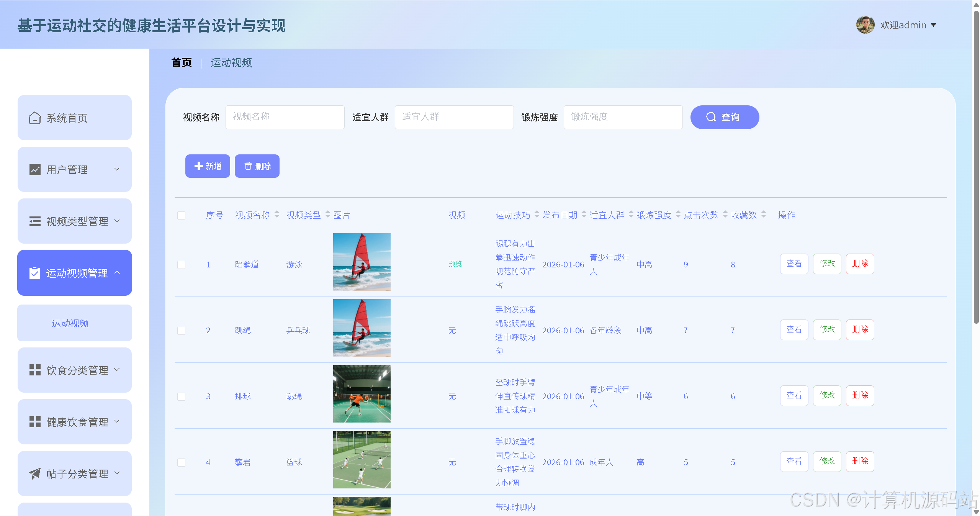The width and height of the screenshot is (980, 516).
Task: Open 系统首页 in the sidebar
Action: point(75,118)
